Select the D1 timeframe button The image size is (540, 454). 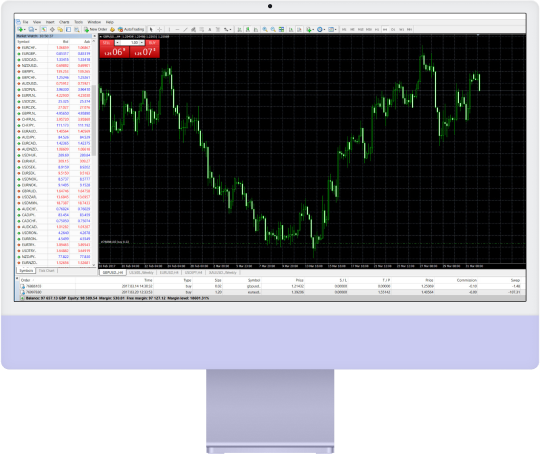393,30
